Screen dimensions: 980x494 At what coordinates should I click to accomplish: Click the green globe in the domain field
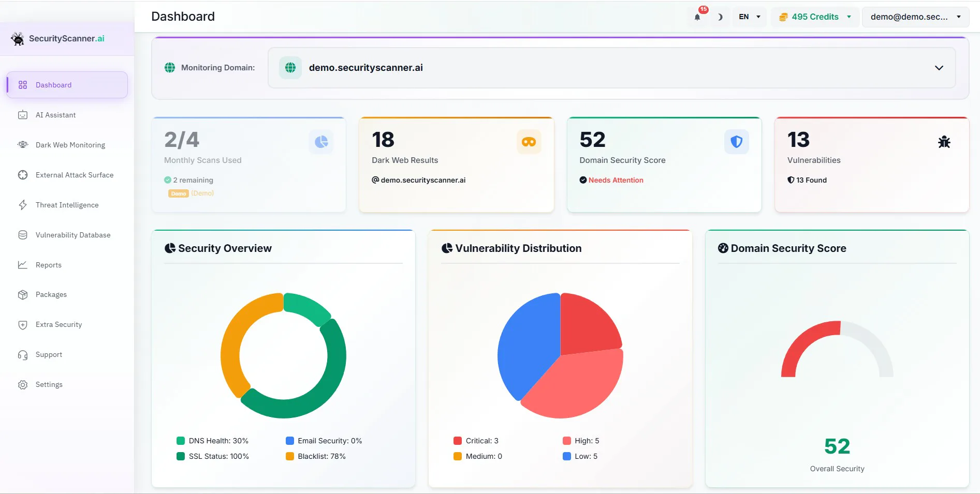tap(290, 68)
